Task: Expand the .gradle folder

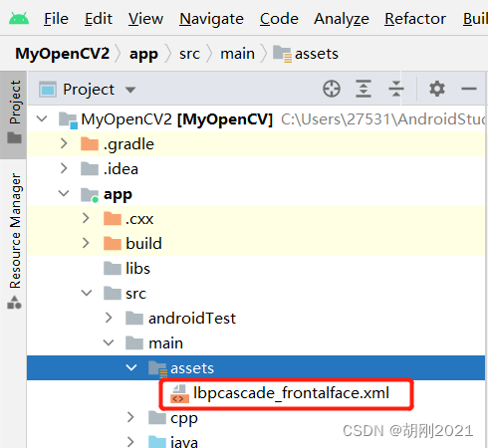Action: (64, 143)
